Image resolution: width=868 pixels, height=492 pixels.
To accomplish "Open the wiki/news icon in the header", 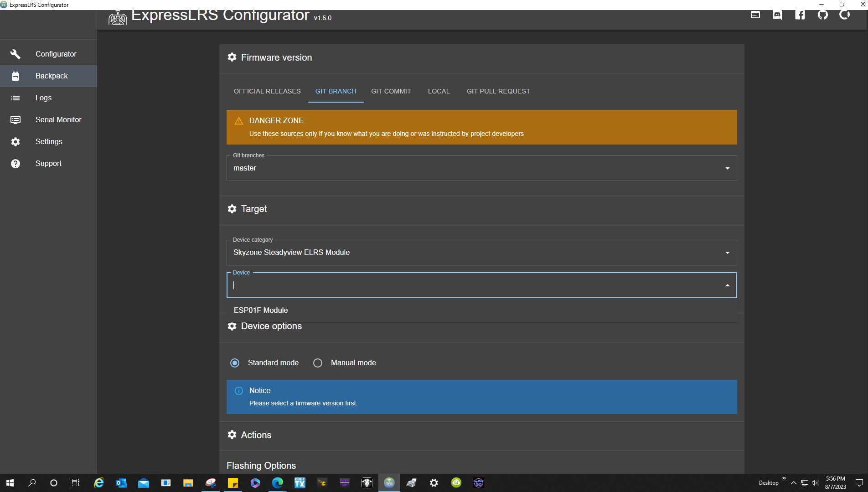I will click(755, 15).
